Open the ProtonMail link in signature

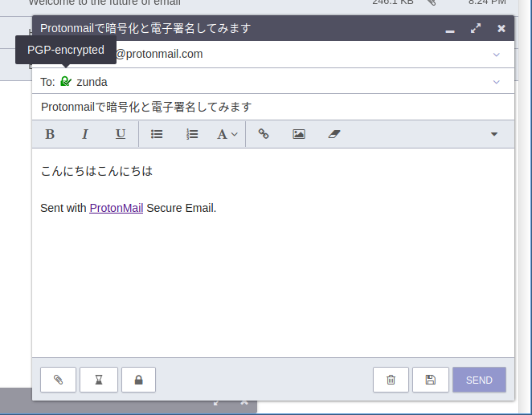tap(117, 208)
